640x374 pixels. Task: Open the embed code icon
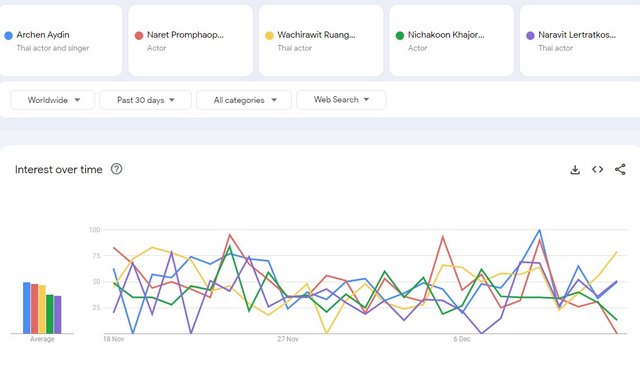tap(598, 169)
